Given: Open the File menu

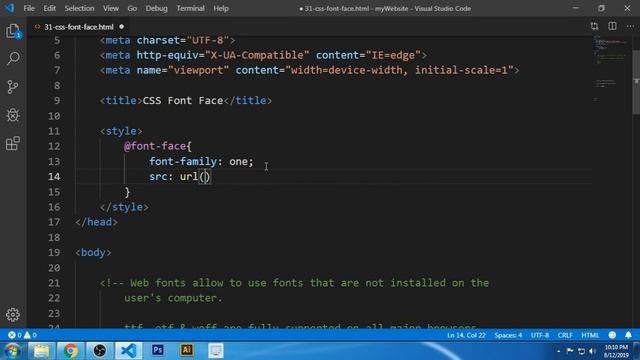Looking at the screenshot, I should click(29, 8).
